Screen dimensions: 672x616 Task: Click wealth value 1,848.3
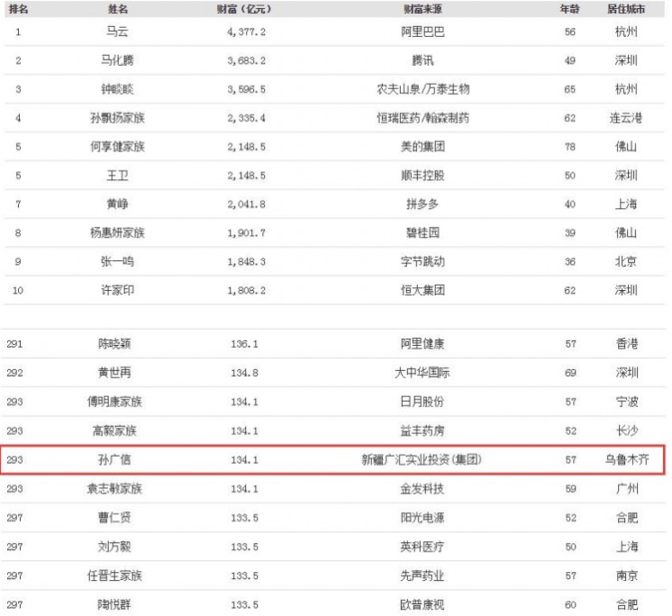click(x=247, y=262)
